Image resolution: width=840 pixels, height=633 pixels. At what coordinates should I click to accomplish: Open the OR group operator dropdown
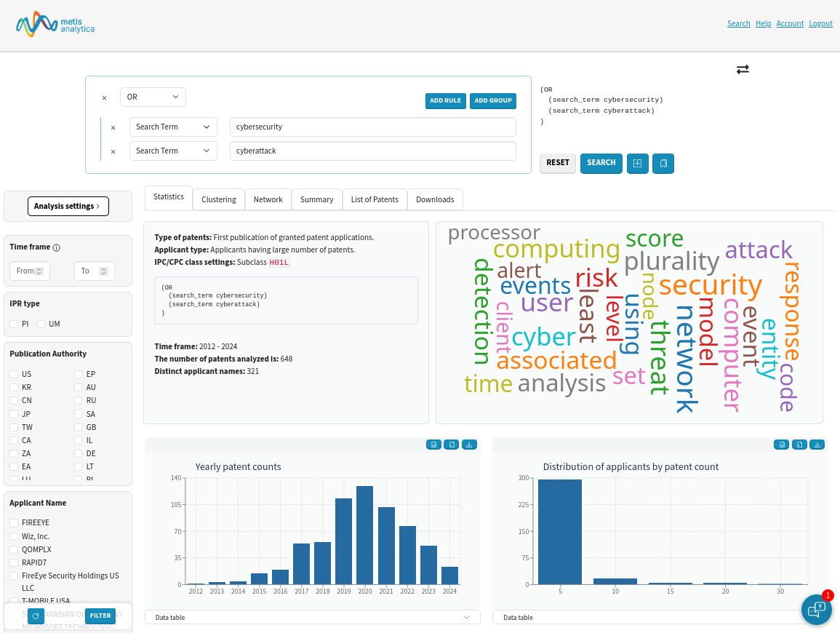point(153,97)
